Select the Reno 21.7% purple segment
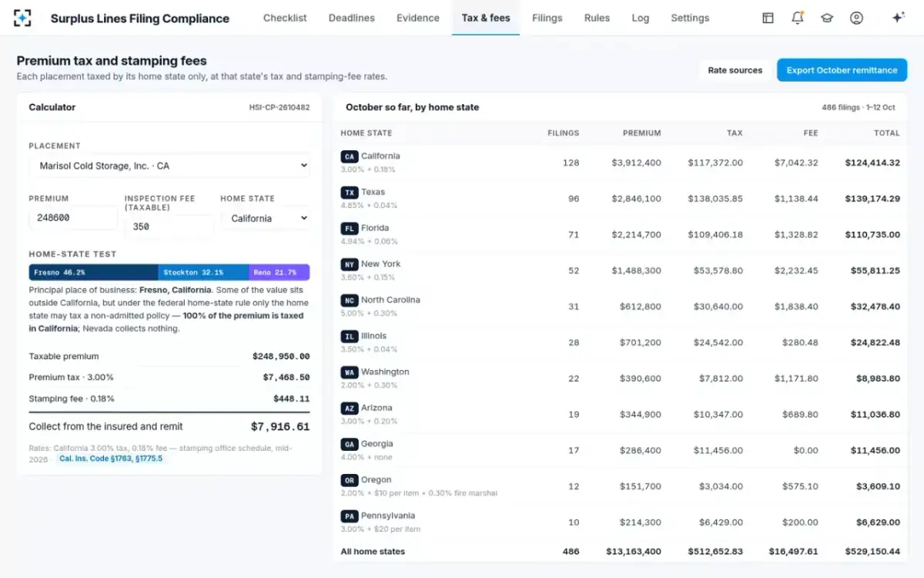This screenshot has width=924, height=578. 280,272
